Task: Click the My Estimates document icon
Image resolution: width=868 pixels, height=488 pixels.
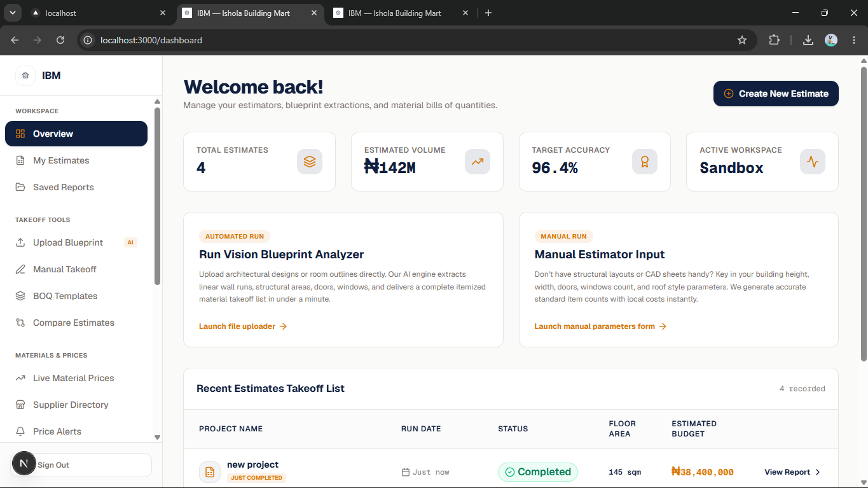Action: point(20,160)
